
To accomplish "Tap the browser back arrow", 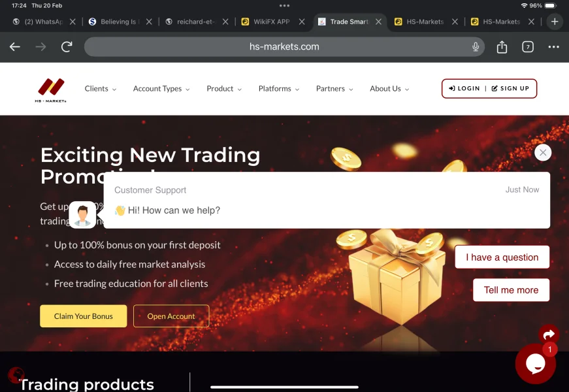I will point(15,47).
